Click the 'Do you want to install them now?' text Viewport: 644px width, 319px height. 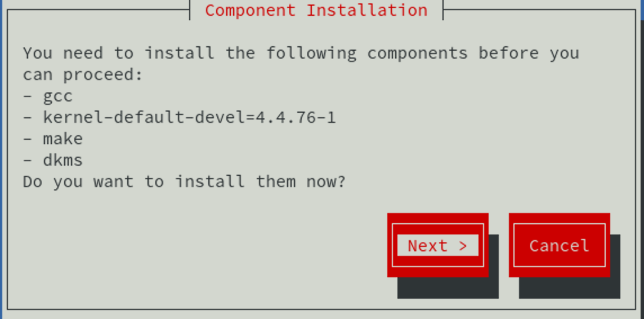185,181
